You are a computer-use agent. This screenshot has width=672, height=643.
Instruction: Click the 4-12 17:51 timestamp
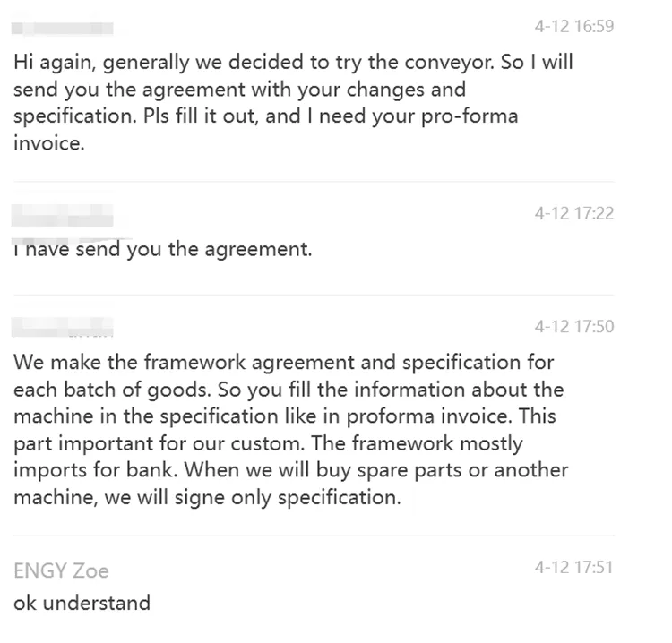click(x=573, y=568)
